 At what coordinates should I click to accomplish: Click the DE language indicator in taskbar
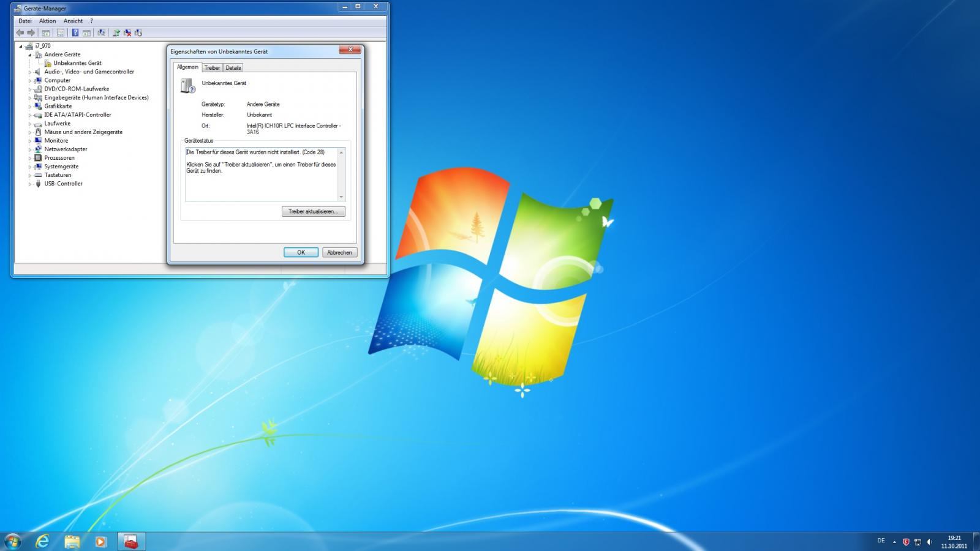coord(881,541)
